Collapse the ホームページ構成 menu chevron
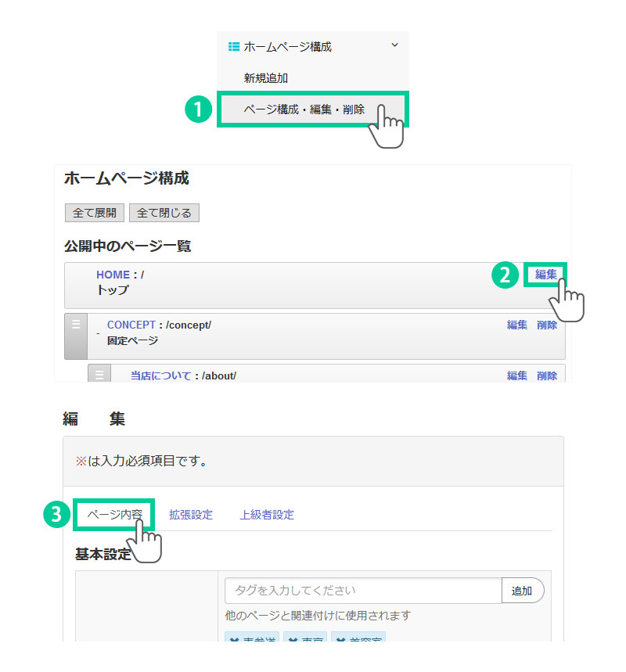Image resolution: width=626 pixels, height=672 pixels. click(394, 45)
